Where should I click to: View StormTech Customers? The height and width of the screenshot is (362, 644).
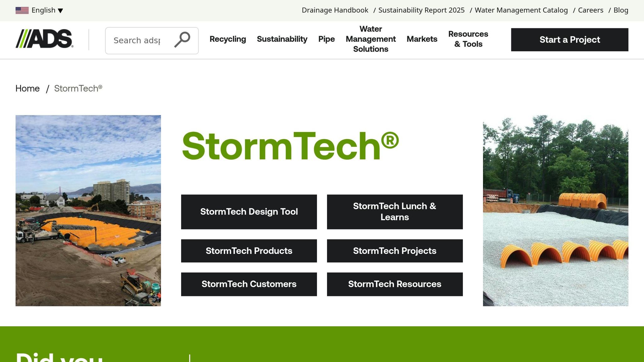click(x=249, y=284)
